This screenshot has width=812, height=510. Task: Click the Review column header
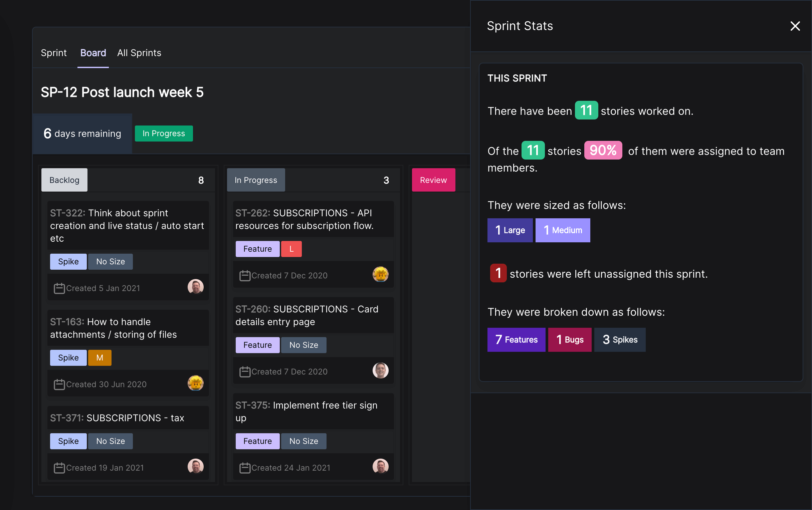click(433, 180)
